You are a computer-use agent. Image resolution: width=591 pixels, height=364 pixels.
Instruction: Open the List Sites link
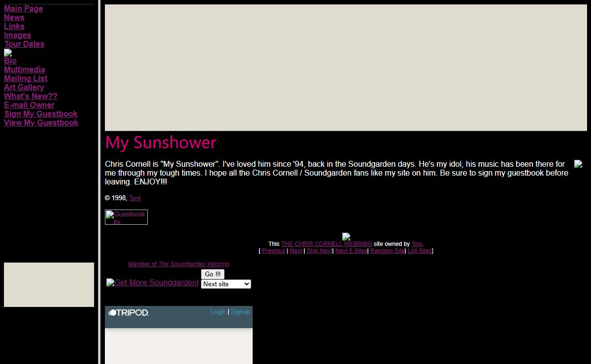(420, 251)
